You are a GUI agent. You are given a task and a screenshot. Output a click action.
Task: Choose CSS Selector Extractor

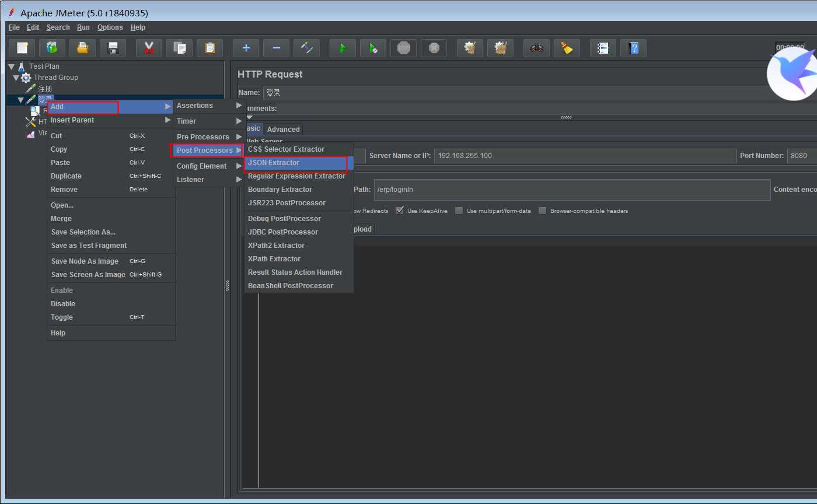pyautogui.click(x=299, y=149)
